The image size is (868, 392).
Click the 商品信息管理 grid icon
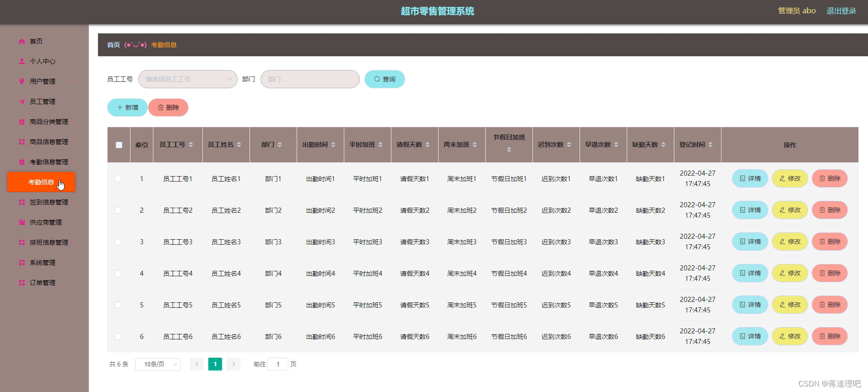coord(22,142)
